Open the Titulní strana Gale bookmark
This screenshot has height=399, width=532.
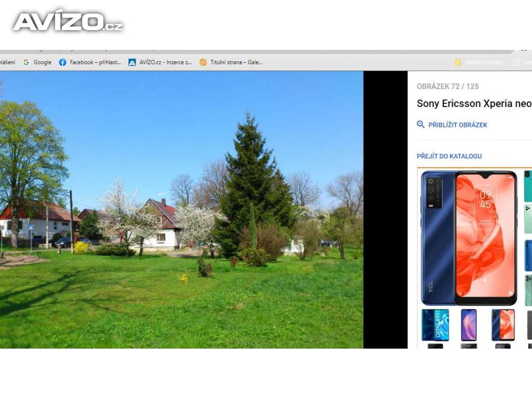point(231,62)
